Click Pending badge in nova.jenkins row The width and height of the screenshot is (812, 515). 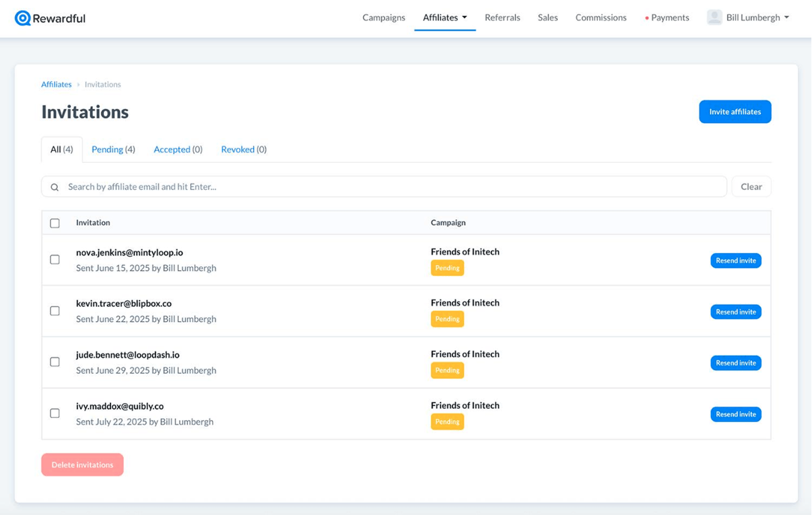pyautogui.click(x=447, y=268)
